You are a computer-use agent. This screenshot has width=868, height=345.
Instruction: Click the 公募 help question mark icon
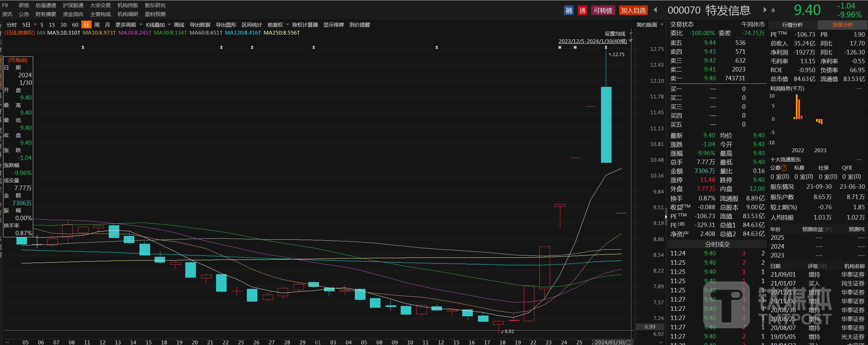coord(784,168)
